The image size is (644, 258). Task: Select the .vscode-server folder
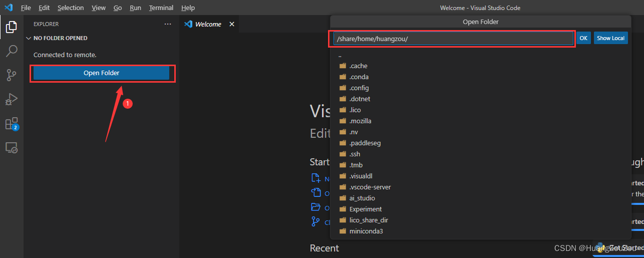coord(480,187)
